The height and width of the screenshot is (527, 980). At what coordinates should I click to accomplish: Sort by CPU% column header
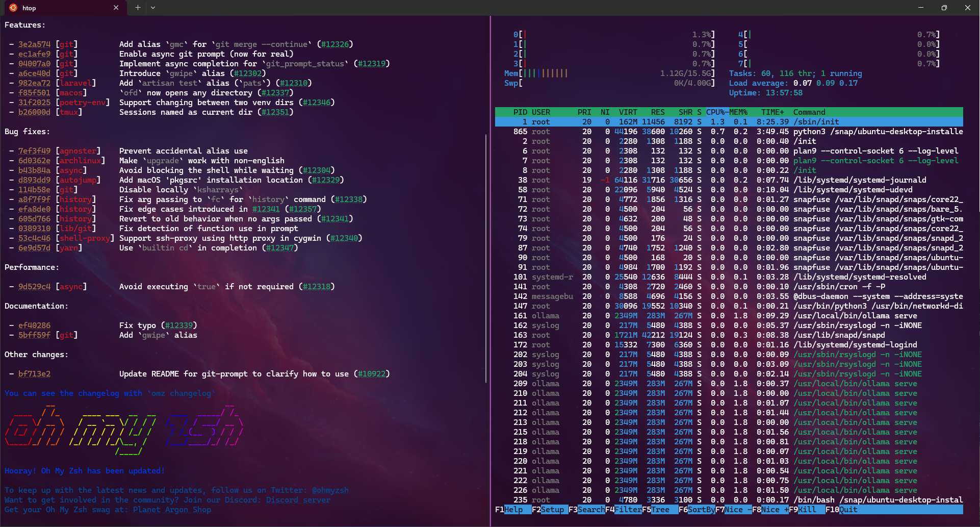point(715,112)
